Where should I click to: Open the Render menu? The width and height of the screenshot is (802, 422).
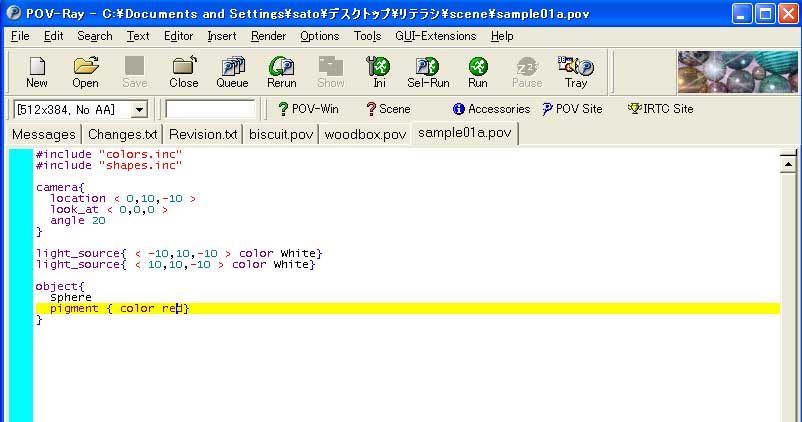(x=269, y=36)
